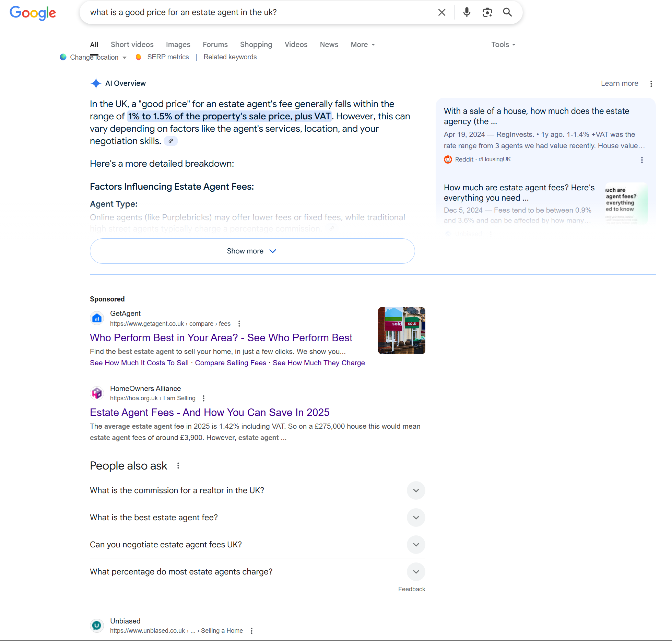Open People also ask options menu
Viewport: 672px width, 641px height.
[x=178, y=466]
